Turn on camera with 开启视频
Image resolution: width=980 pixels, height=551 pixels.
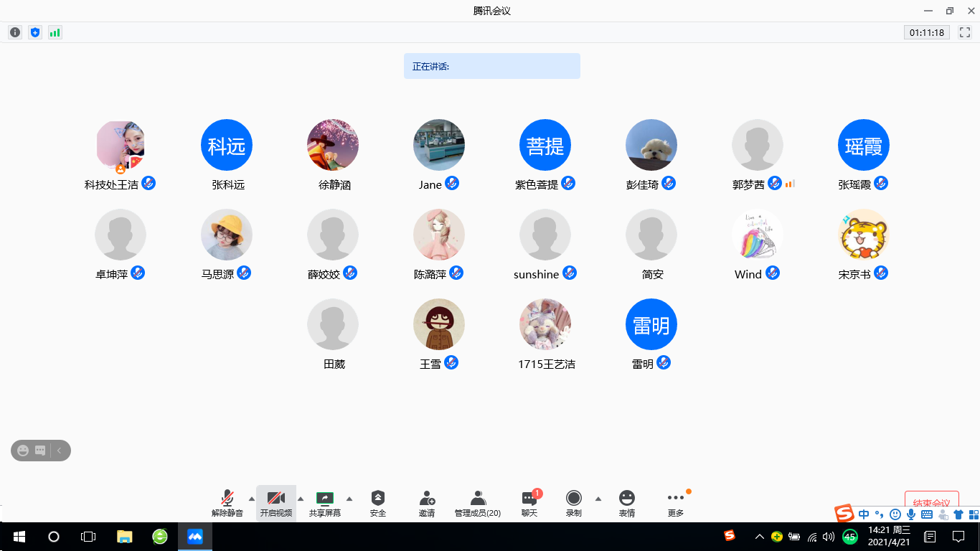click(276, 503)
